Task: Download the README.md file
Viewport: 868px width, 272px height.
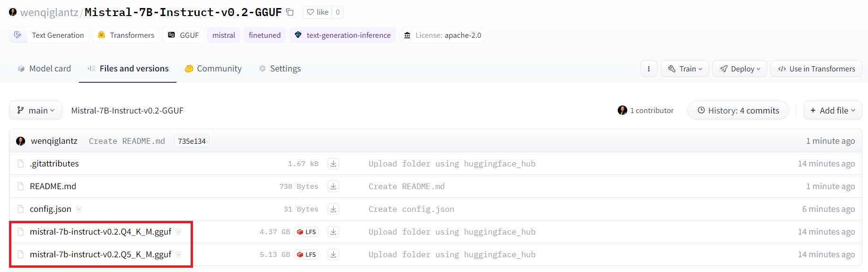Action: coord(333,186)
